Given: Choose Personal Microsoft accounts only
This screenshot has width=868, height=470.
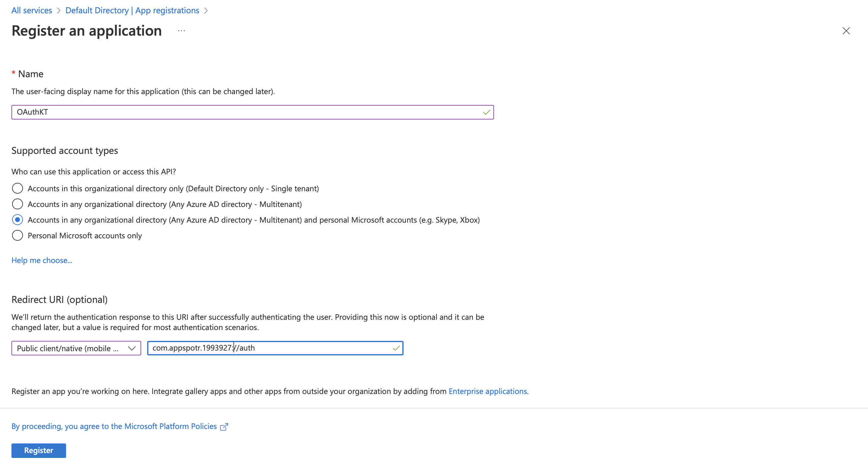Looking at the screenshot, I should click(17, 236).
